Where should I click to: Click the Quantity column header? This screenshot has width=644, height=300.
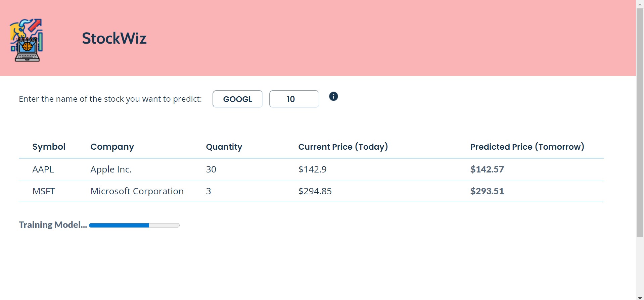point(224,147)
